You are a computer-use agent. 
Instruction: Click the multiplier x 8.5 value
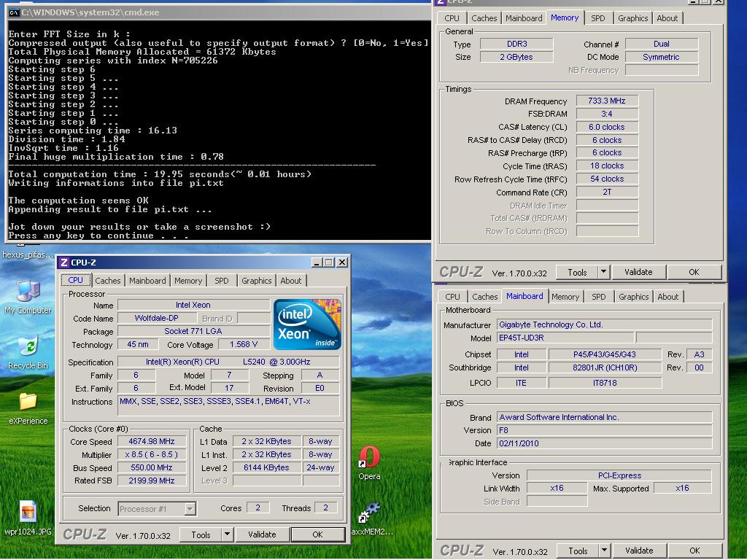click(x=152, y=455)
